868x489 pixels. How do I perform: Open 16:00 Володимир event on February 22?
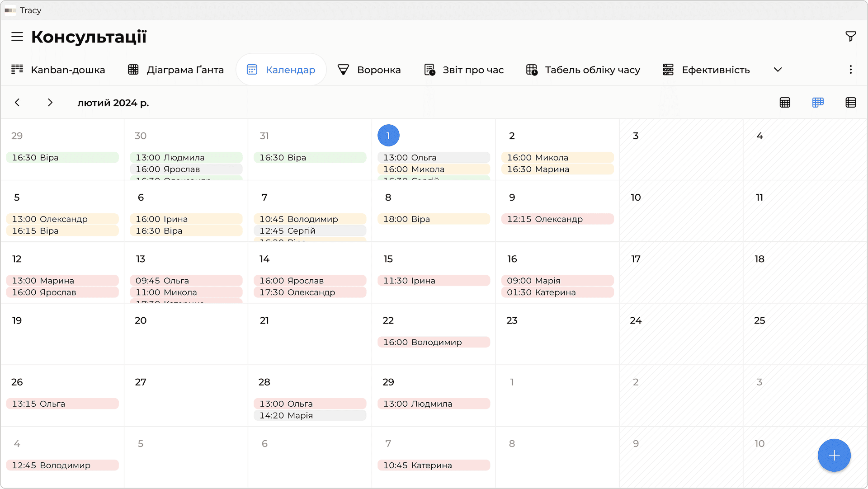(x=434, y=342)
